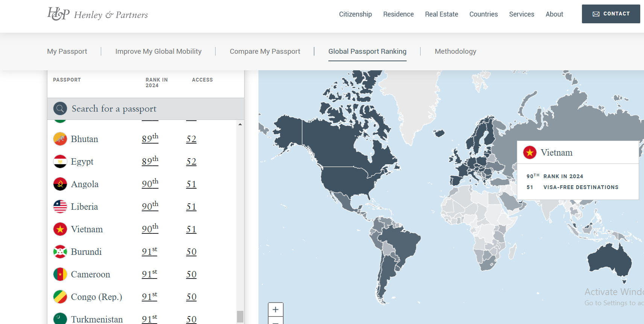Image resolution: width=644 pixels, height=324 pixels.
Task: Click the Bhutan flag icon
Action: [60, 139]
